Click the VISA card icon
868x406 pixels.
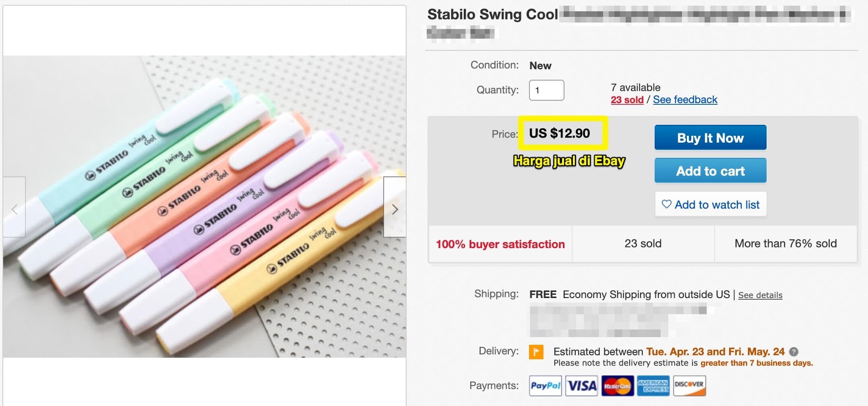[x=582, y=386]
